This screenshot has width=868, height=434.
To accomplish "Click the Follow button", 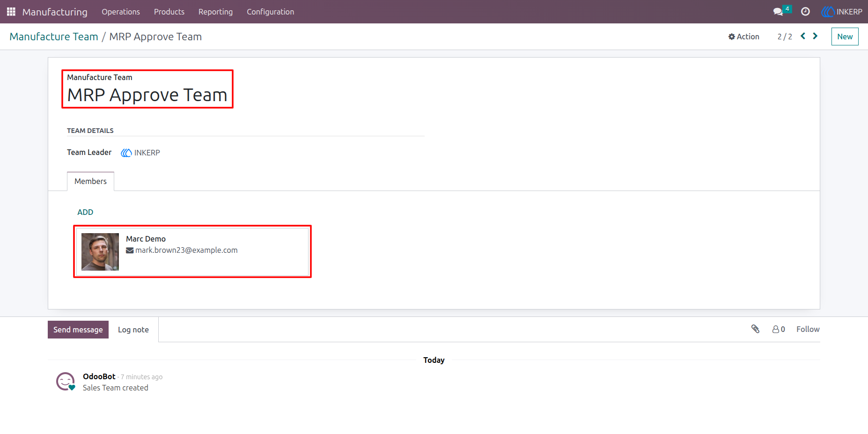I will (808, 329).
